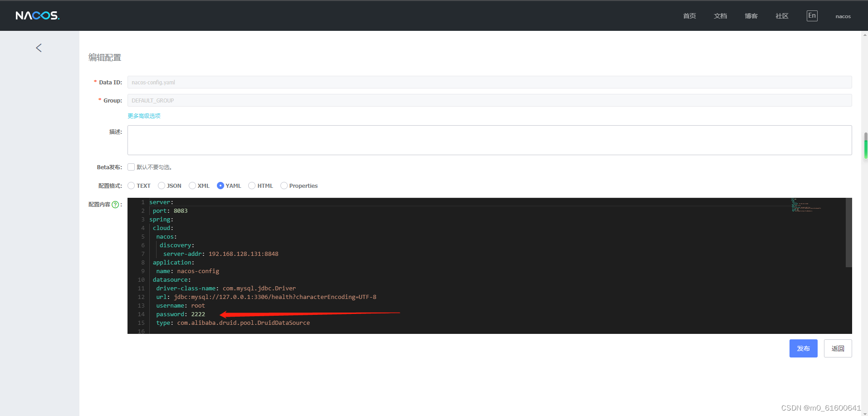Viewport: 868px width, 416px height.
Task: Click the Group input field
Action: click(x=490, y=100)
